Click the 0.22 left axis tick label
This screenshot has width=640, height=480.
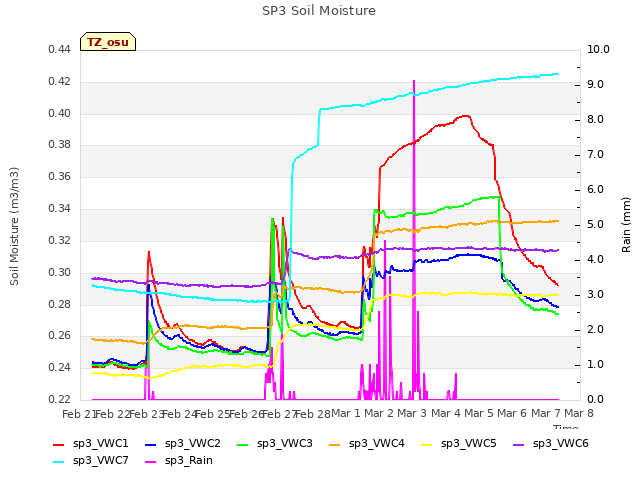coord(60,399)
